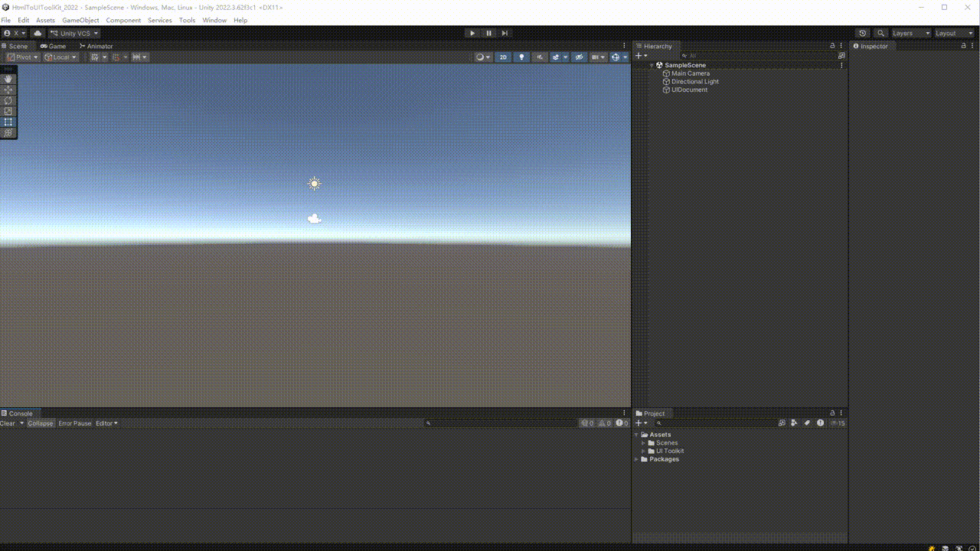Select the Hand view tool
Image resolution: width=980 pixels, height=551 pixels.
click(x=8, y=79)
